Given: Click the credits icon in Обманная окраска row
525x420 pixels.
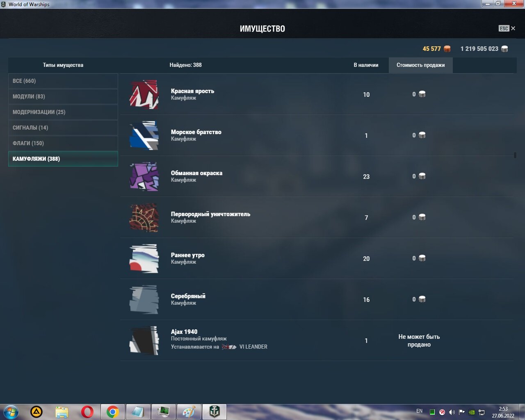Looking at the screenshot, I should pyautogui.click(x=422, y=176).
